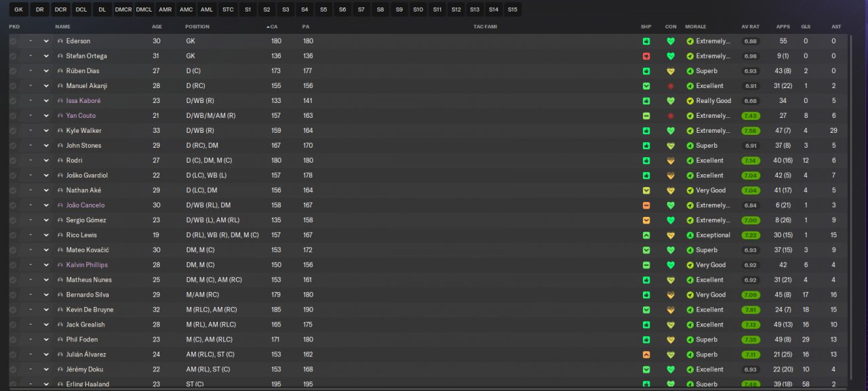Toggle the picked circle for Manuel Akanji
The image size is (868, 391).
point(13,86)
